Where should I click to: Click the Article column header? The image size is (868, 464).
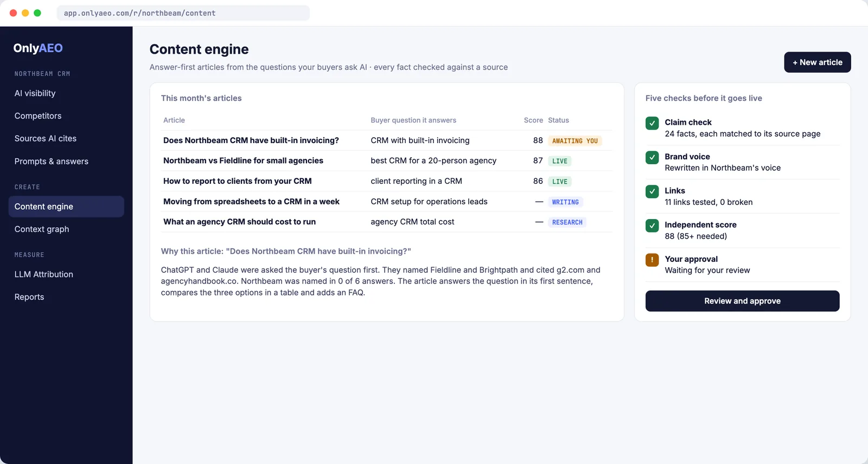174,120
